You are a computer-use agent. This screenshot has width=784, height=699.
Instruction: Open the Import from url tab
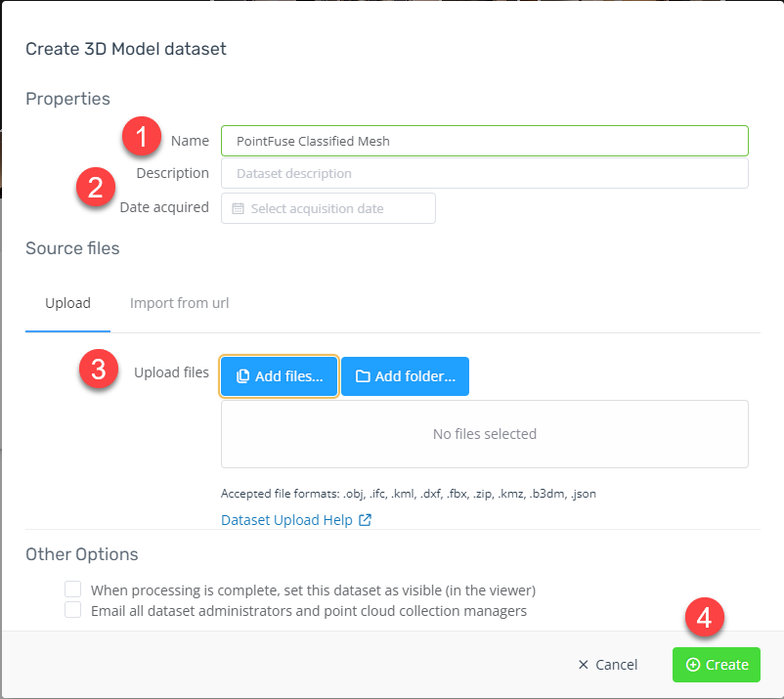pos(179,303)
